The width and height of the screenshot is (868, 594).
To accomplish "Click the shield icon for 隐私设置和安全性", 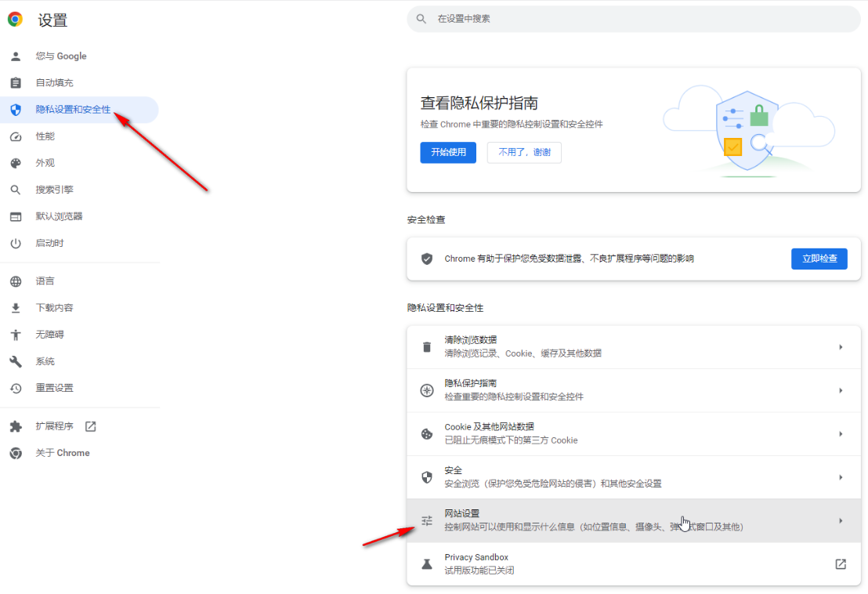I will pyautogui.click(x=16, y=110).
